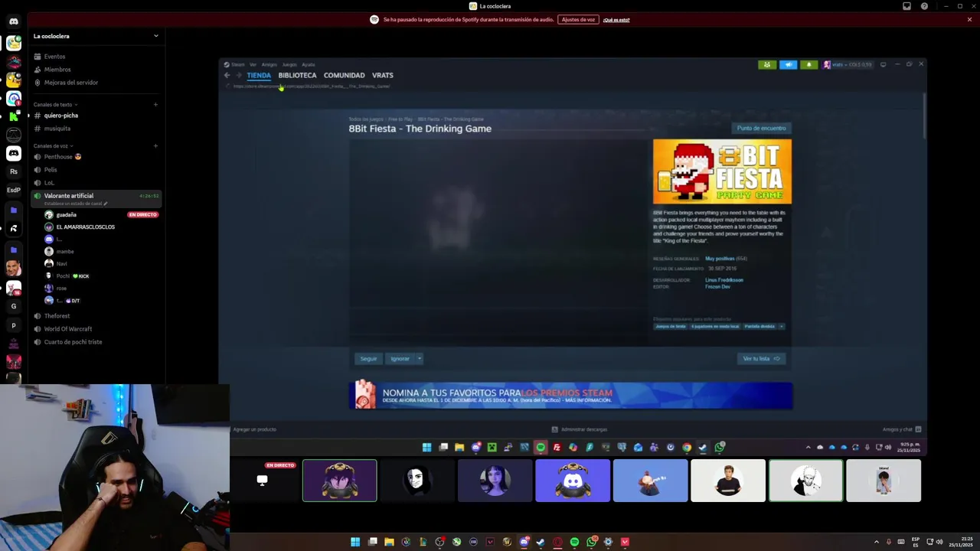Image resolution: width=980 pixels, height=551 pixels.
Task: Open G server icon in server list
Action: tap(14, 306)
